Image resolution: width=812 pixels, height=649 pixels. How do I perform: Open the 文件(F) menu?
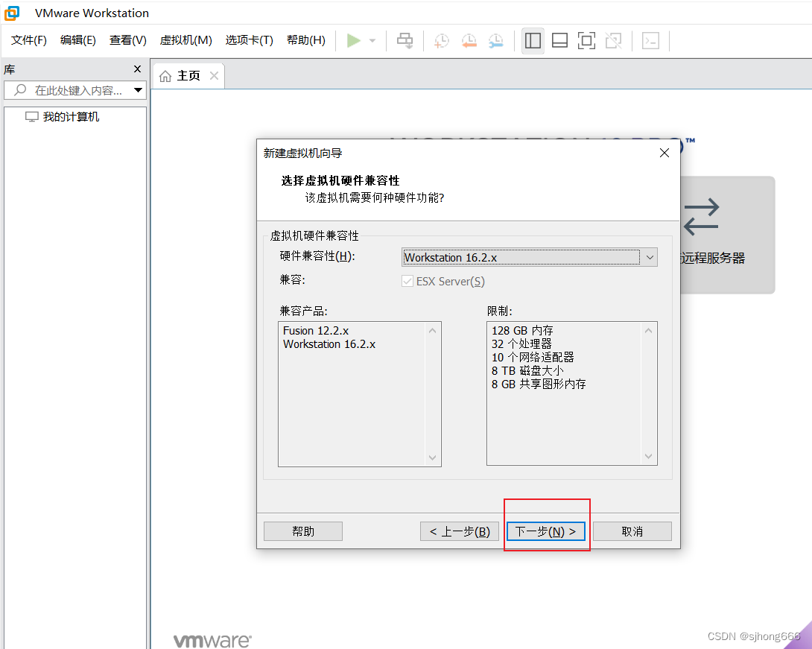coord(29,40)
